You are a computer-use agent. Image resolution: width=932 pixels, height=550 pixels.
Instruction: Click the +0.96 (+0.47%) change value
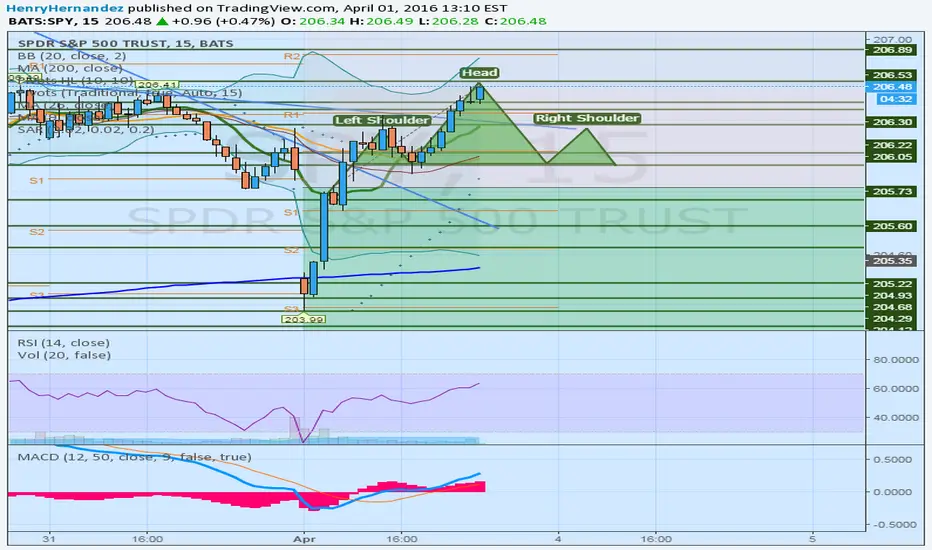pos(223,21)
